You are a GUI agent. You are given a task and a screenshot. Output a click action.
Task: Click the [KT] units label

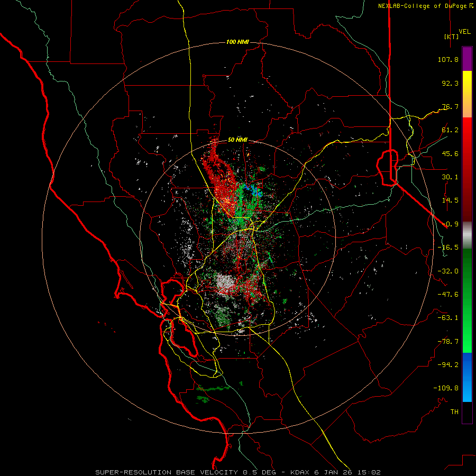(451, 36)
